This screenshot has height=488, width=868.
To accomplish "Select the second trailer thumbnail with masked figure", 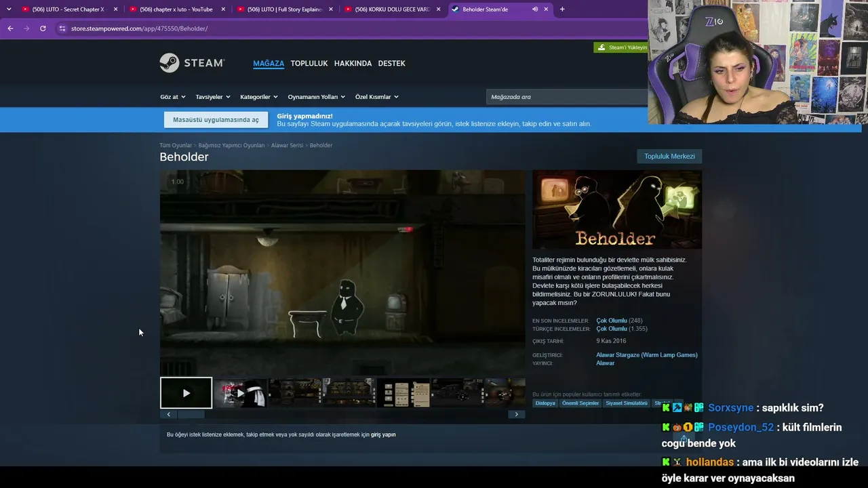I will tap(241, 393).
